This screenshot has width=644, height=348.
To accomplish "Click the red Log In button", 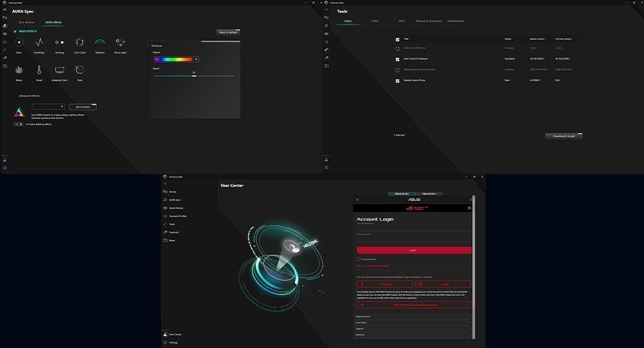I will [414, 250].
